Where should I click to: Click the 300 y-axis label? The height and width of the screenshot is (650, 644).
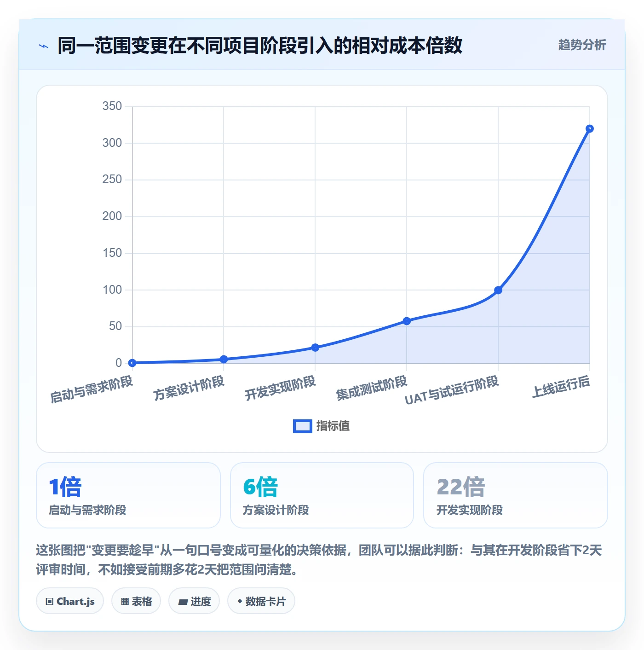click(x=112, y=143)
